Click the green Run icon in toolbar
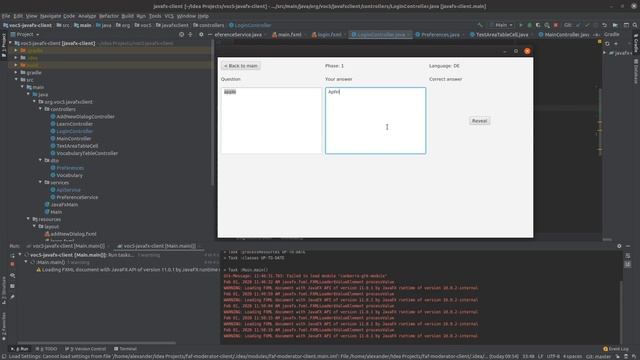Screen dimensions: 640x360 coord(520,25)
